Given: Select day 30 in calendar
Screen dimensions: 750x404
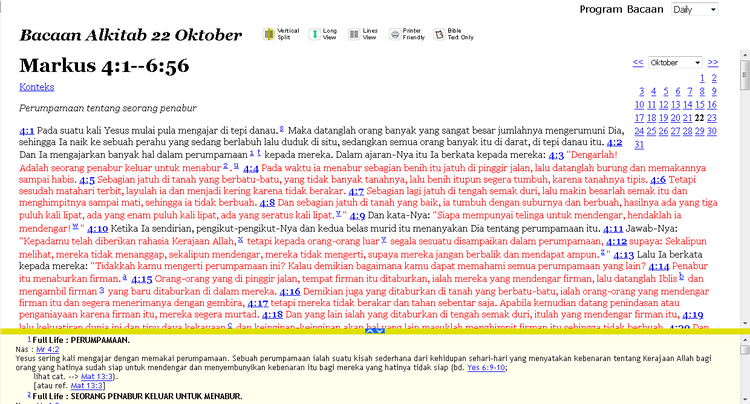Looking at the screenshot, I should [x=712, y=131].
